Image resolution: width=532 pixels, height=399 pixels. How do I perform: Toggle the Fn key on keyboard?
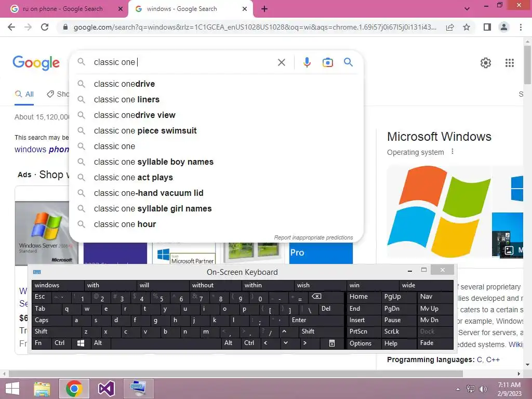(x=42, y=343)
